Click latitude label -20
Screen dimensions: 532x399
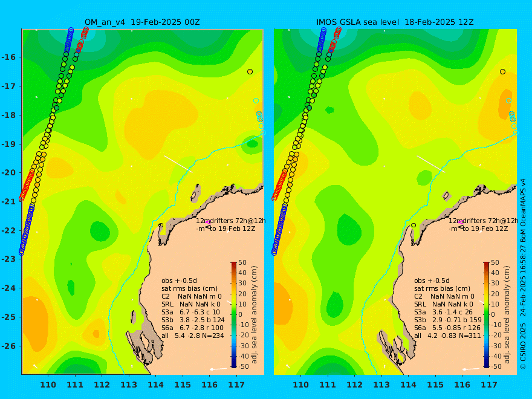[x=8, y=173]
